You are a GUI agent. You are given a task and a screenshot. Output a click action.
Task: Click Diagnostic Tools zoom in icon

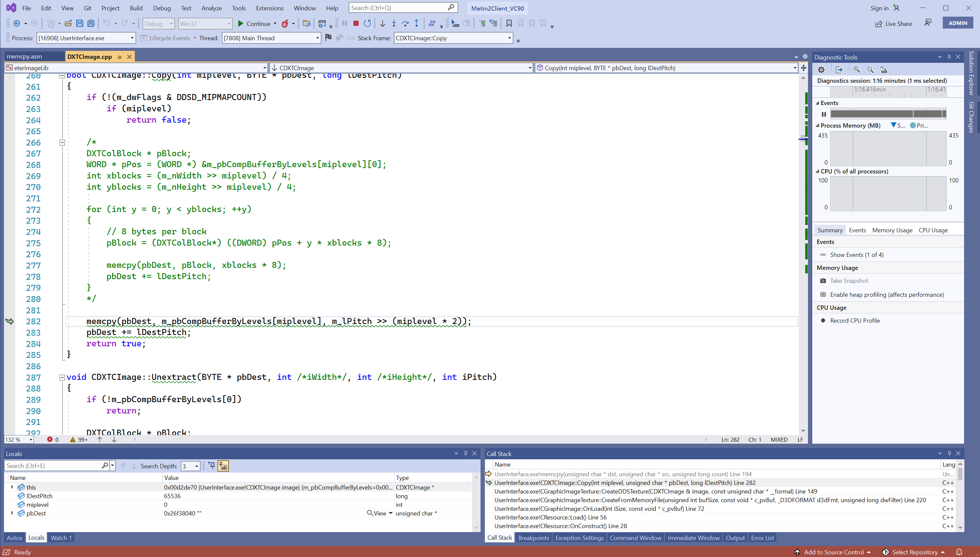point(856,70)
